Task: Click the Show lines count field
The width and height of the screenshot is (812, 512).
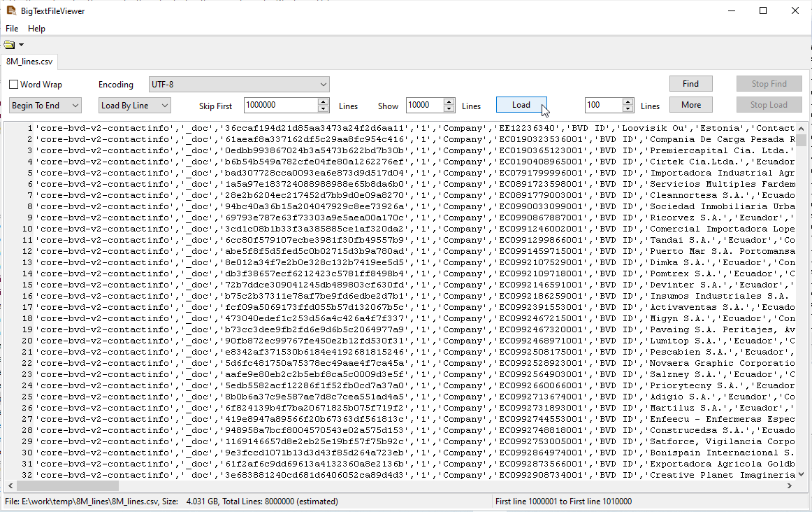Action: tap(423, 106)
